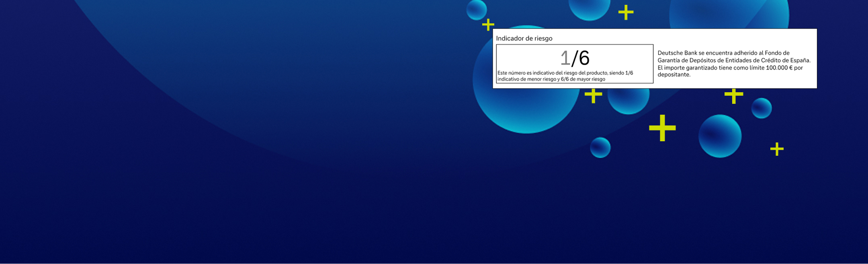
Task: Click the small bubble above the panel's left corner
Action: click(x=477, y=10)
